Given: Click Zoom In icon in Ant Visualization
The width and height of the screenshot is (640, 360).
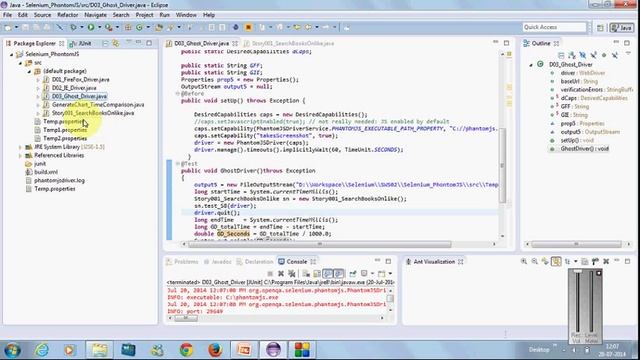Looking at the screenshot, I should 524,261.
